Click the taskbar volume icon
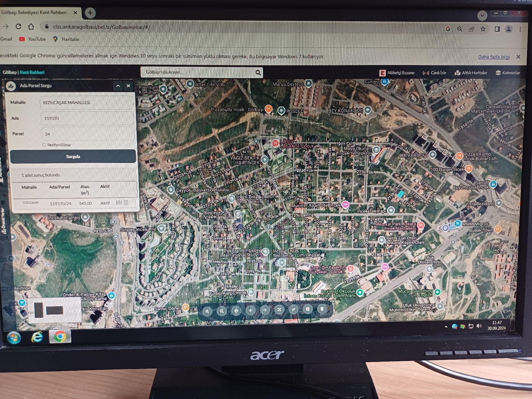Viewport: 532px width, 399px height. [x=479, y=326]
